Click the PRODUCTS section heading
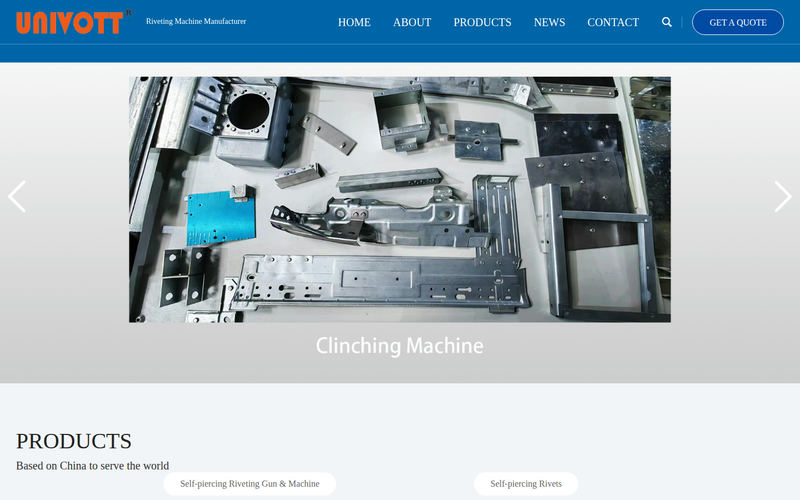The image size is (800, 500). tap(74, 441)
